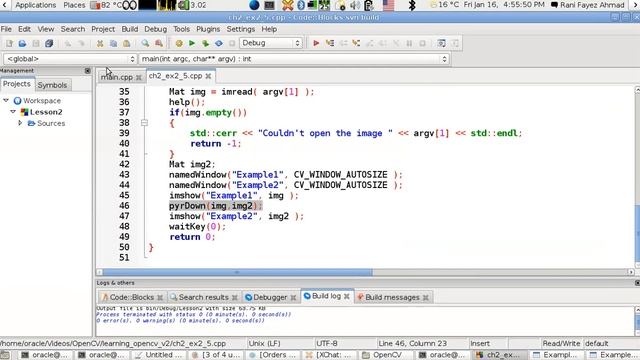Click the Open file toolbar icon

pos(22,43)
